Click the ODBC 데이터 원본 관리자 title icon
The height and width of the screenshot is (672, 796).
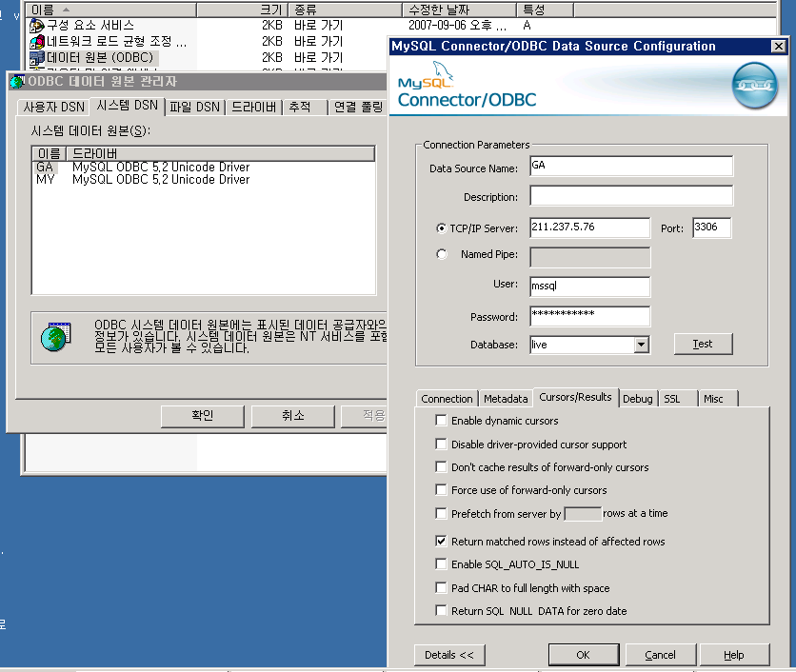tap(17, 81)
